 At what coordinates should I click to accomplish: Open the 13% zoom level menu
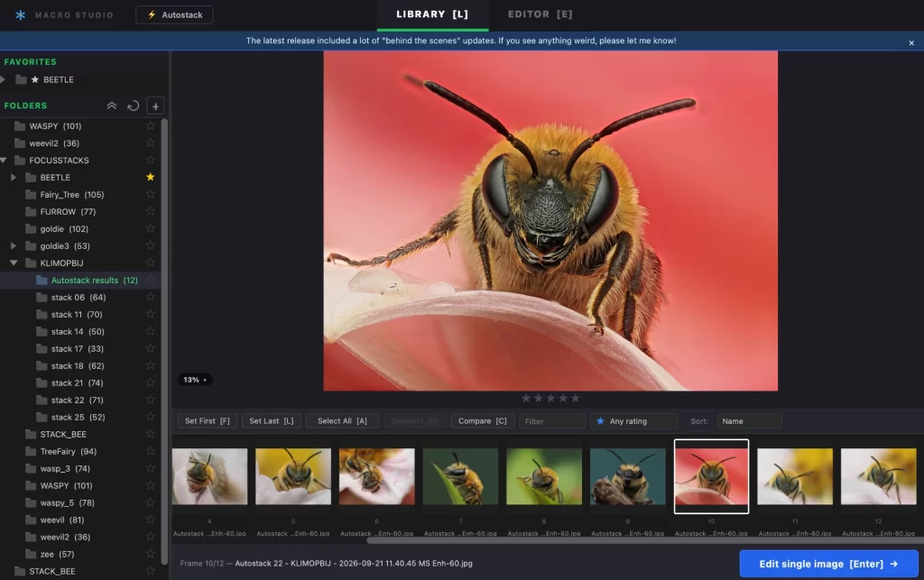(195, 380)
